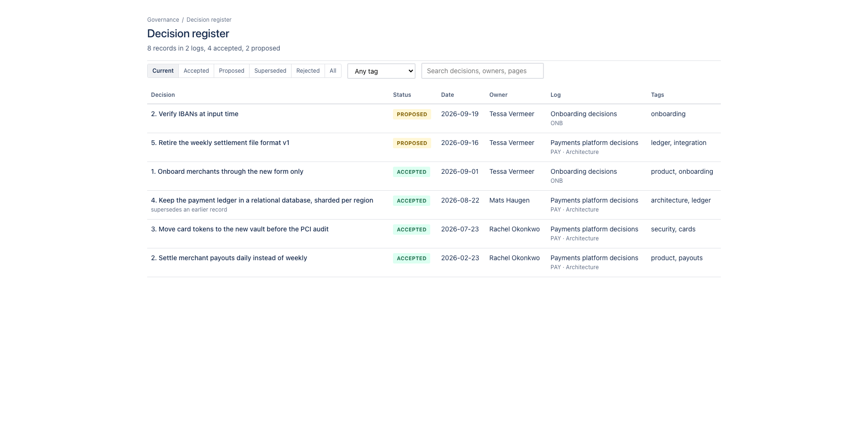Click 'supersedes an earlier record' note
Viewport: 868px width, 425px height.
(189, 210)
